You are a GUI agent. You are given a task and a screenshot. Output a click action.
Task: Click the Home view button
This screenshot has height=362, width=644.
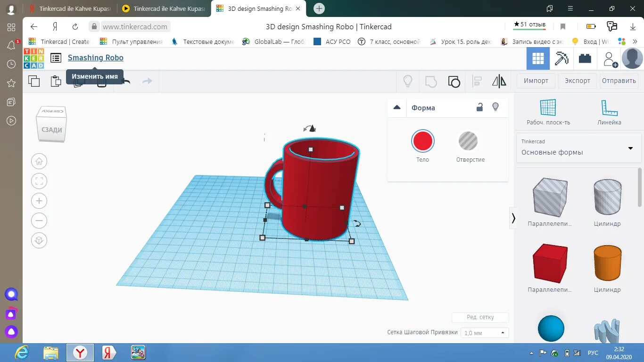(39, 162)
